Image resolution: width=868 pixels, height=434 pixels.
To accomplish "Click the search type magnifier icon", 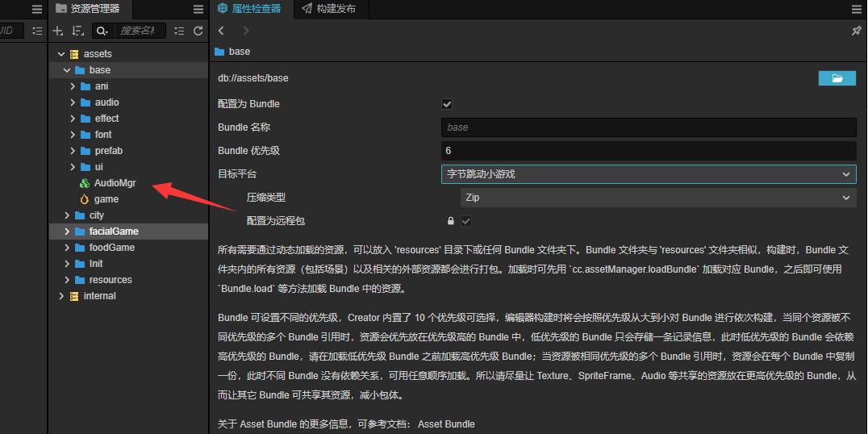I will click(102, 31).
